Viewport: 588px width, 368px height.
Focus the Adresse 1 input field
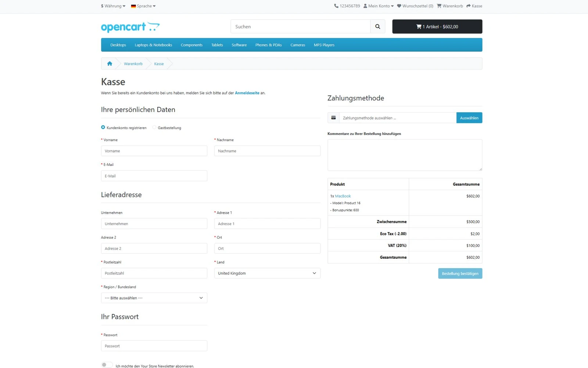[267, 223]
